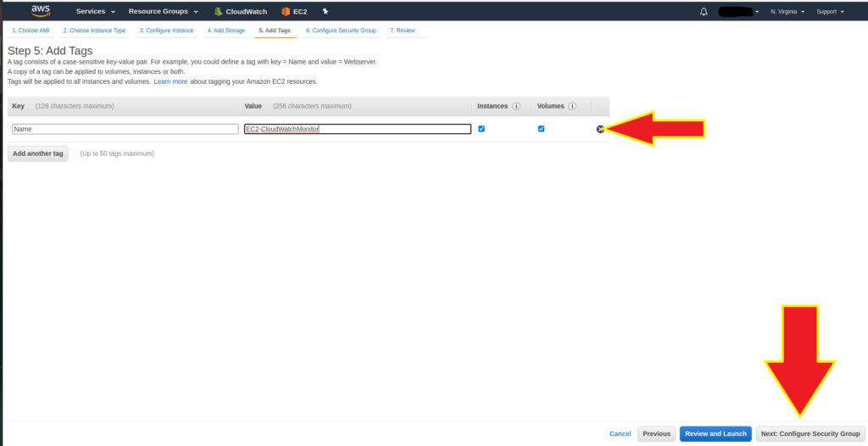Viewport: 868px width, 446px height.
Task: Expand the Services dropdown menu
Action: click(95, 12)
